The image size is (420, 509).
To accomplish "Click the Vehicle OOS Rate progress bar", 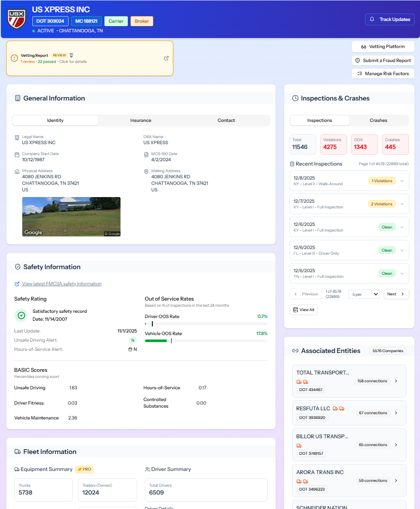I will point(205,340).
